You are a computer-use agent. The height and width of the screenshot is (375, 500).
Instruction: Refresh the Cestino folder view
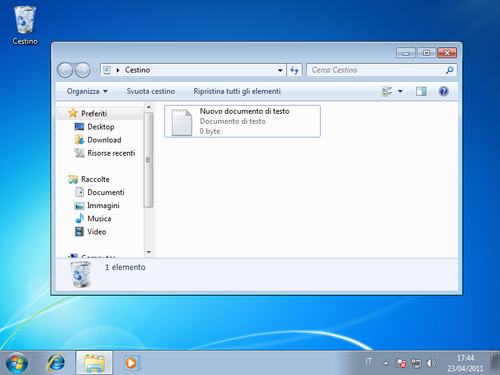point(294,70)
